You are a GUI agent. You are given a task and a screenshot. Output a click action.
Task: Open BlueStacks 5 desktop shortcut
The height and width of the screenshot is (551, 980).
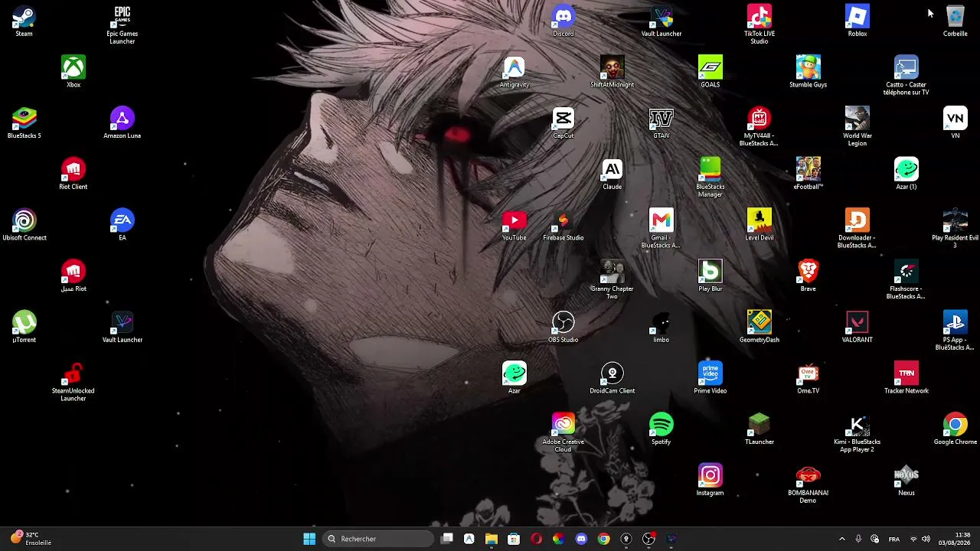[24, 123]
